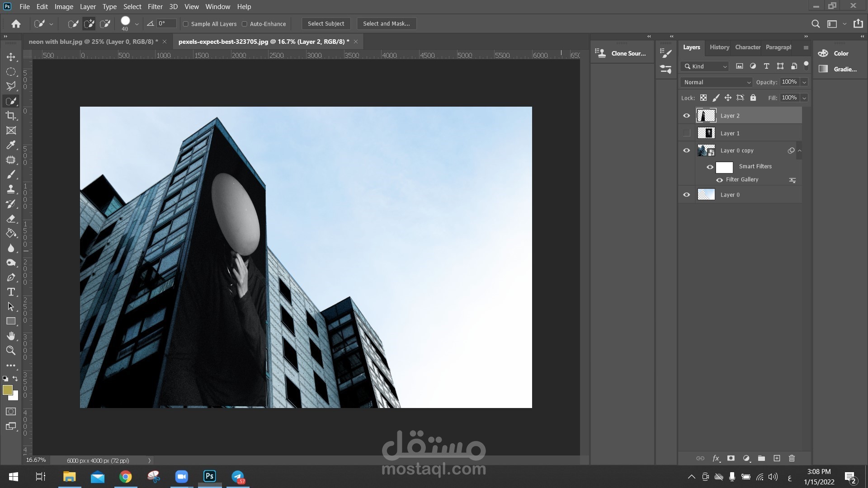Switch to the History tab
Screen dimensions: 868x488
pos(719,47)
